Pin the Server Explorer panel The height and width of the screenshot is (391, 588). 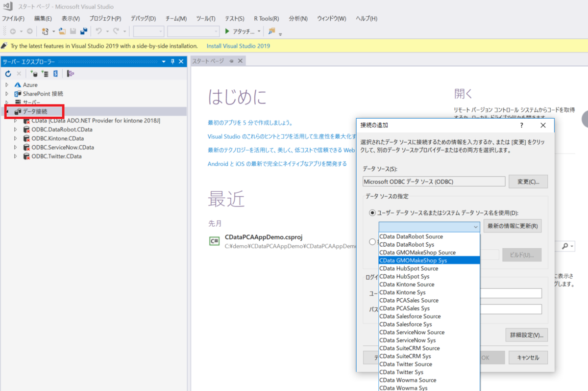172,61
